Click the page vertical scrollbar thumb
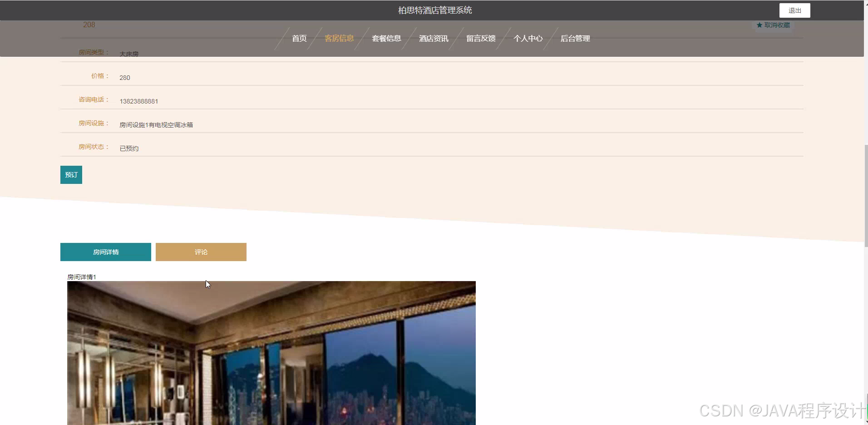Image resolution: width=868 pixels, height=425 pixels. click(866, 196)
